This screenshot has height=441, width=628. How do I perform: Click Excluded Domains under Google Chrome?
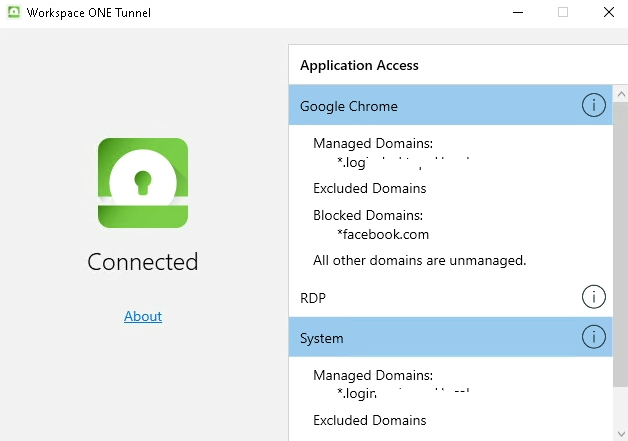369,188
